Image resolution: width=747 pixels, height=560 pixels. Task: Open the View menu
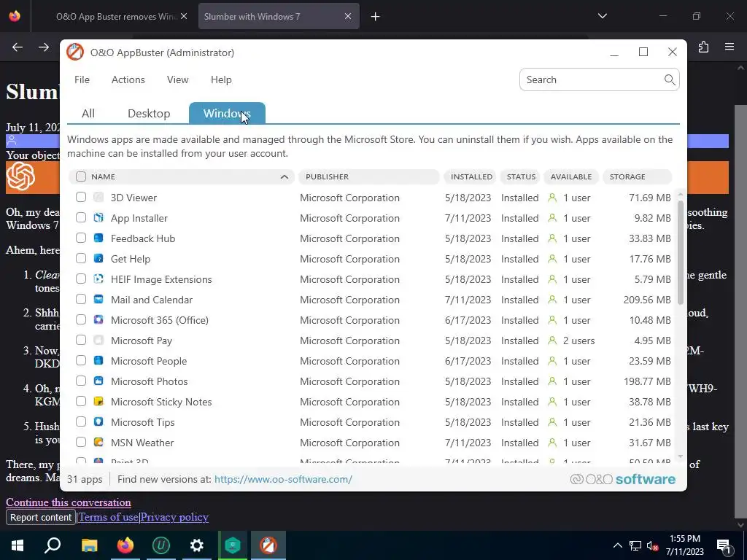point(178,79)
